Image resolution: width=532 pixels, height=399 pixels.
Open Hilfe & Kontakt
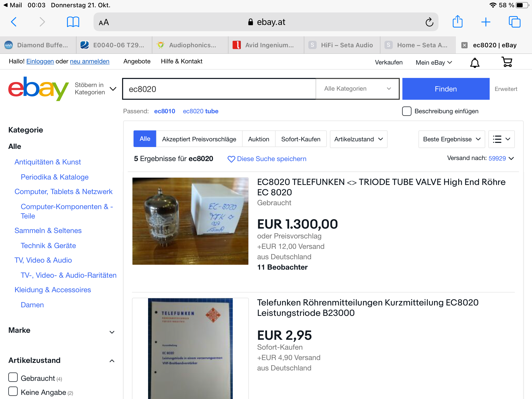point(182,61)
